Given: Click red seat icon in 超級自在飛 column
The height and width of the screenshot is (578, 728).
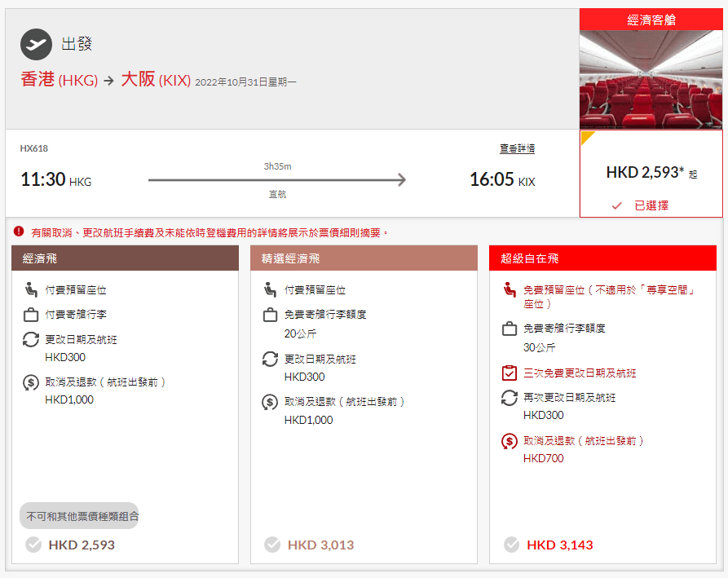Looking at the screenshot, I should tap(510, 289).
